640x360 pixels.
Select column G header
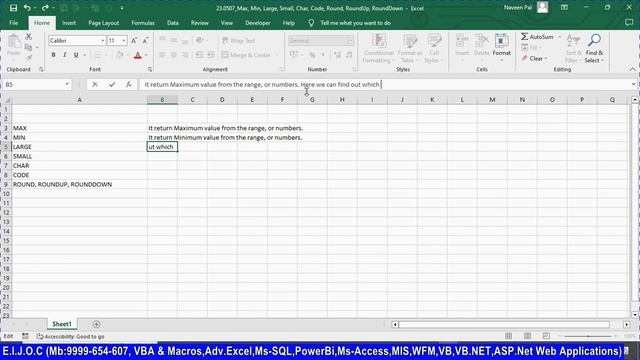pos(312,100)
